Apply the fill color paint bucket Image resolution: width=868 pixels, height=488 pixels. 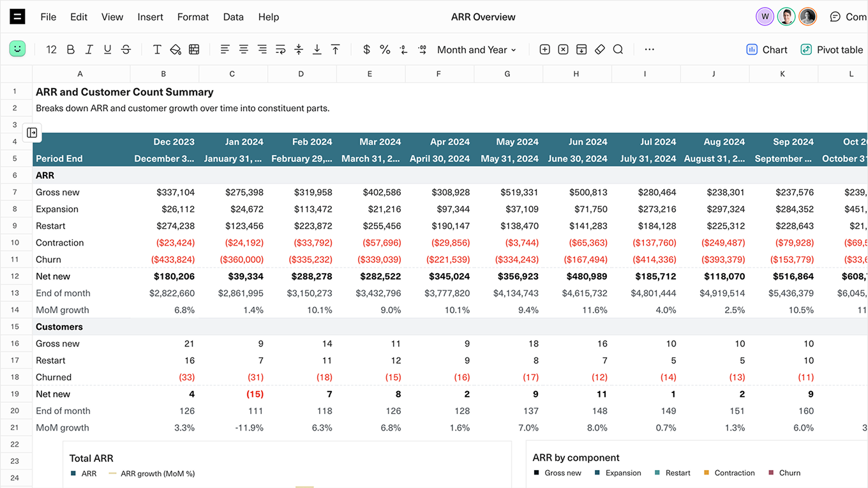pos(176,49)
